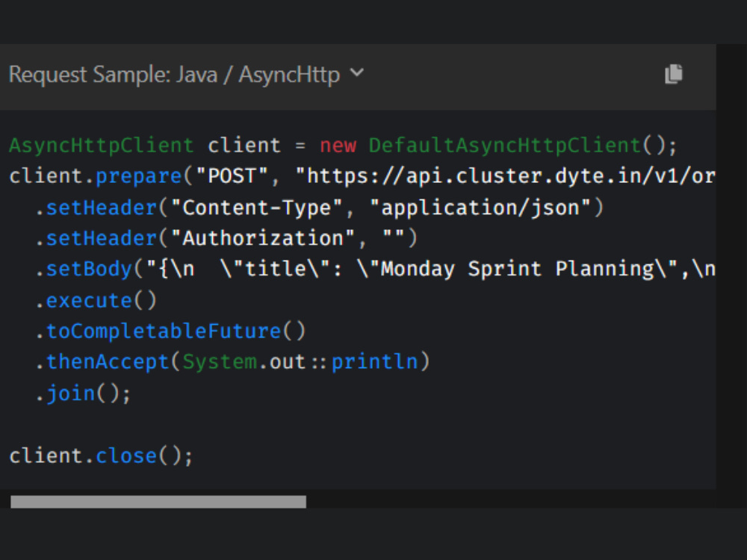Viewport: 747px width, 560px height.
Task: Click the 'client.close();' code line
Action: pos(101,455)
